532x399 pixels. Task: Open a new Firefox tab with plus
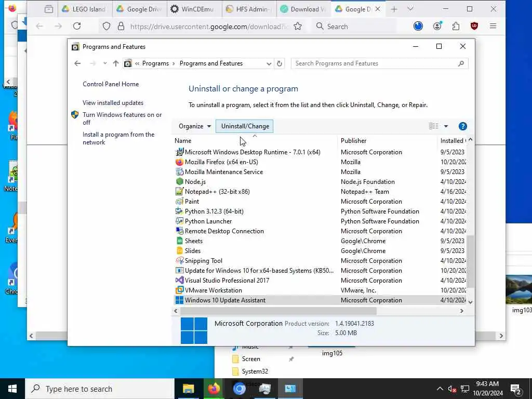point(394,9)
